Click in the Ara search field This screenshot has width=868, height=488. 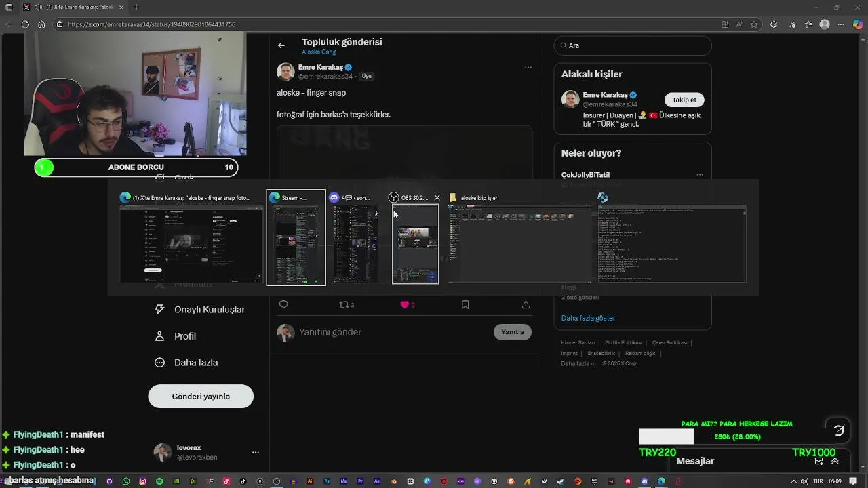pyautogui.click(x=633, y=45)
